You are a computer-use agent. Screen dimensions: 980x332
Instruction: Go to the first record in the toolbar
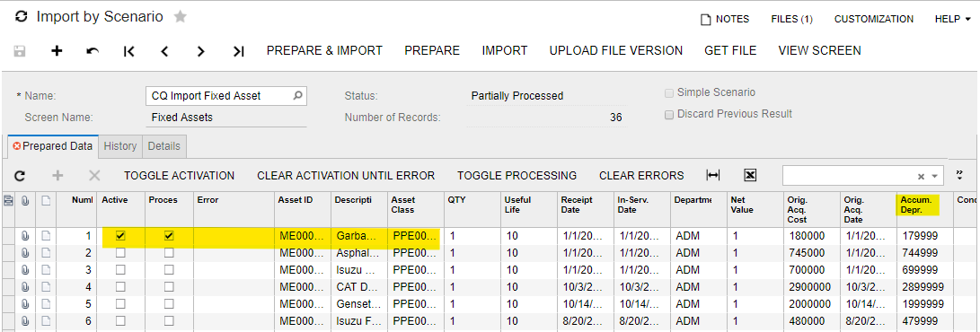coord(128,51)
